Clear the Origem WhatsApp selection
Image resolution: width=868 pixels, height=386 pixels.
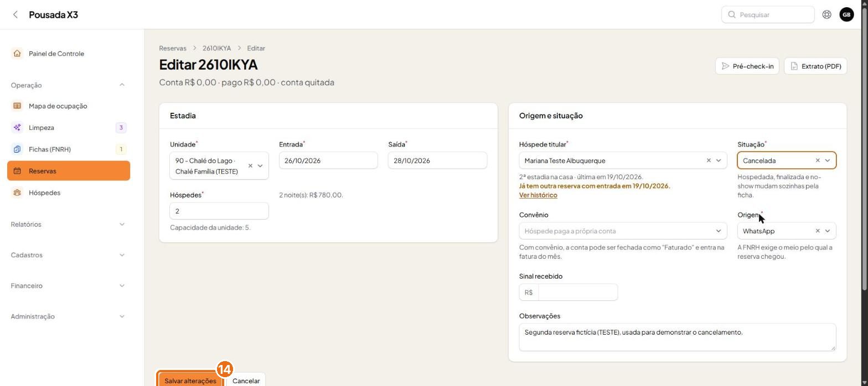point(818,231)
